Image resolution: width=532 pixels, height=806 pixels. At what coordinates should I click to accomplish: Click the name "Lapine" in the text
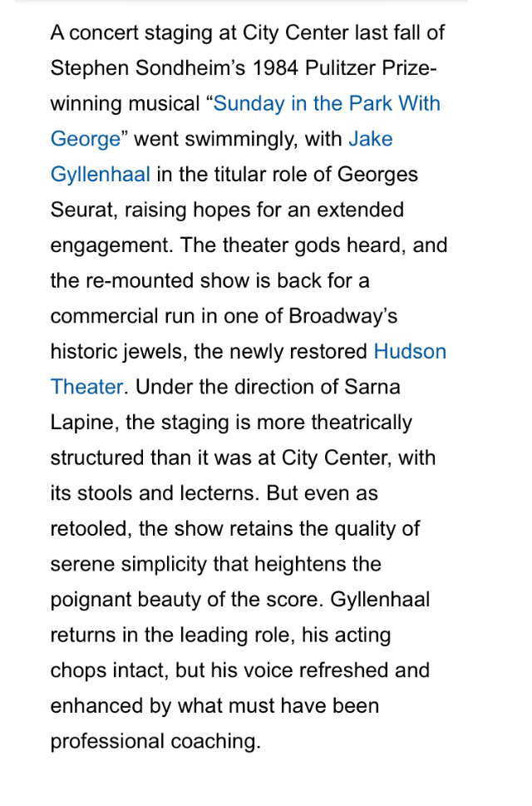point(82,423)
